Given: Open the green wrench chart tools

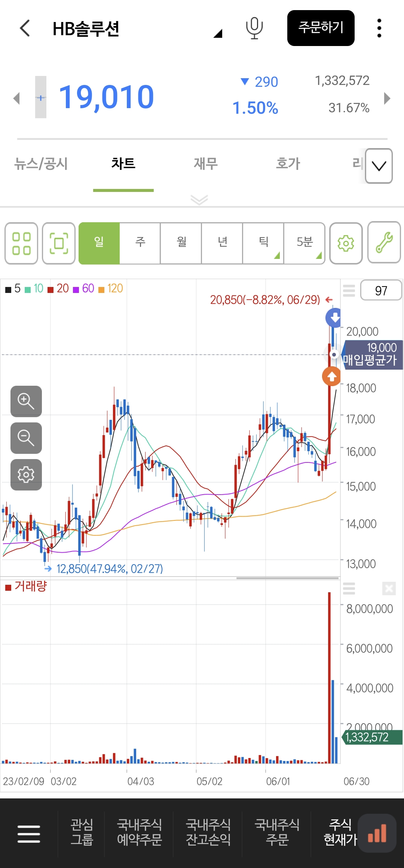Looking at the screenshot, I should pyautogui.click(x=384, y=243).
